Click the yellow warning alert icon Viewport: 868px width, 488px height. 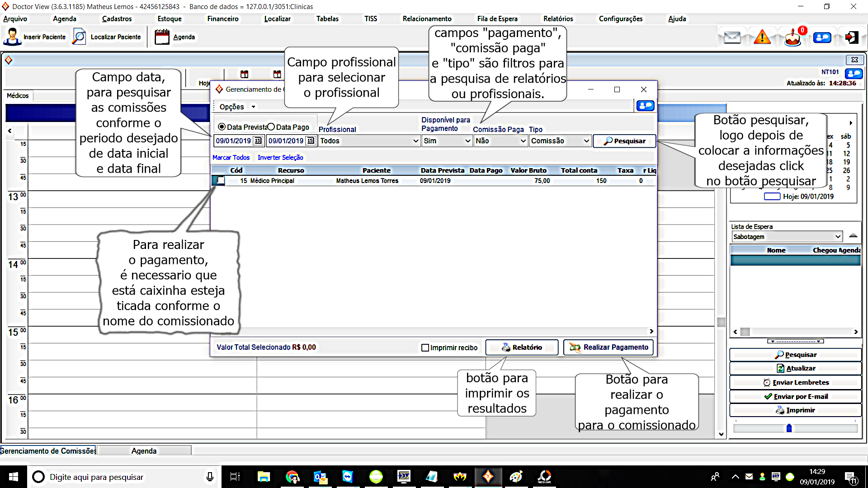(x=762, y=38)
